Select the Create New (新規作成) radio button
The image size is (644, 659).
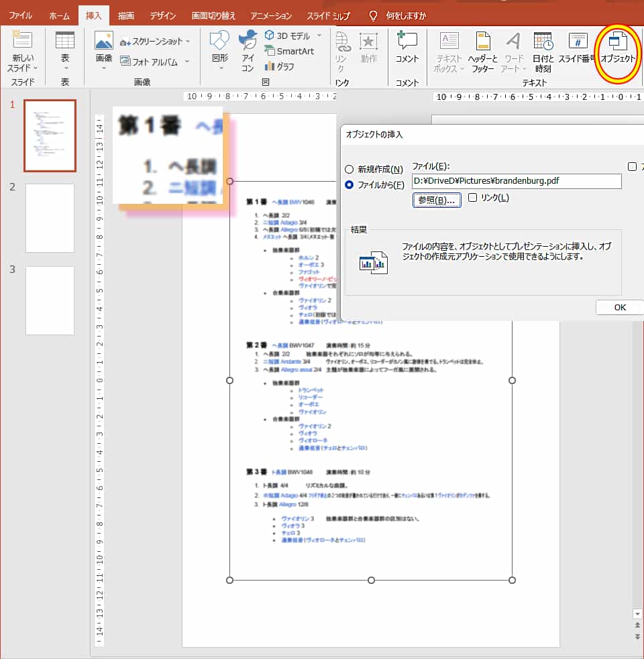coord(349,170)
